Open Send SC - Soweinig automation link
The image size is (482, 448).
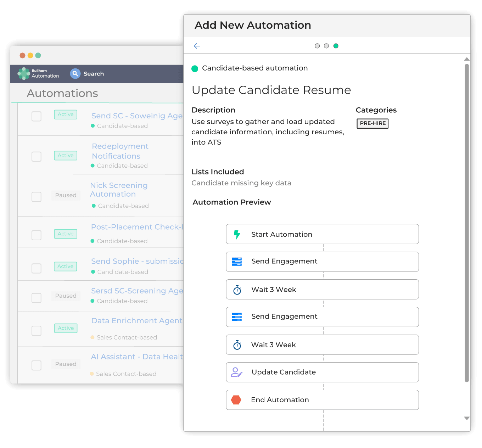pyautogui.click(x=137, y=116)
